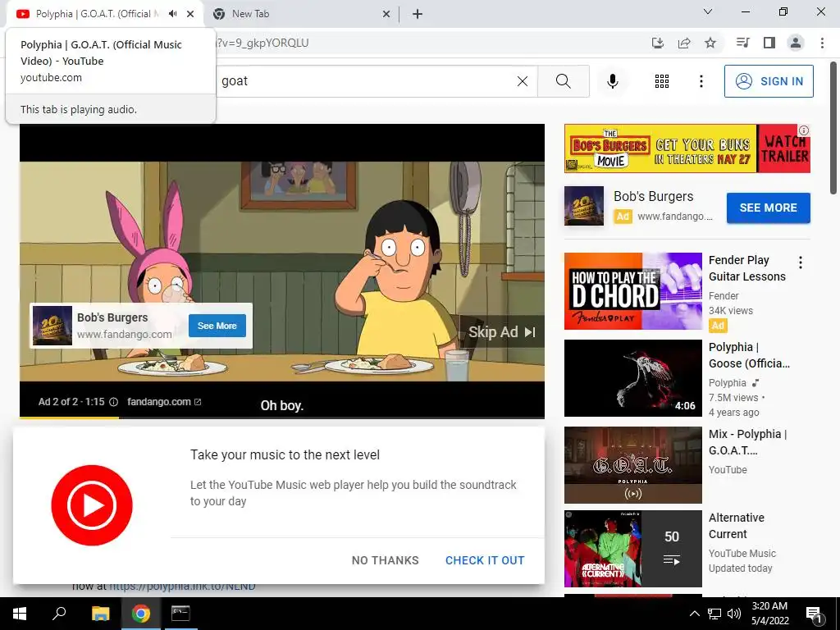Open ad info icon beside Ad 2 of 2
The height and width of the screenshot is (630, 840).
click(x=113, y=402)
